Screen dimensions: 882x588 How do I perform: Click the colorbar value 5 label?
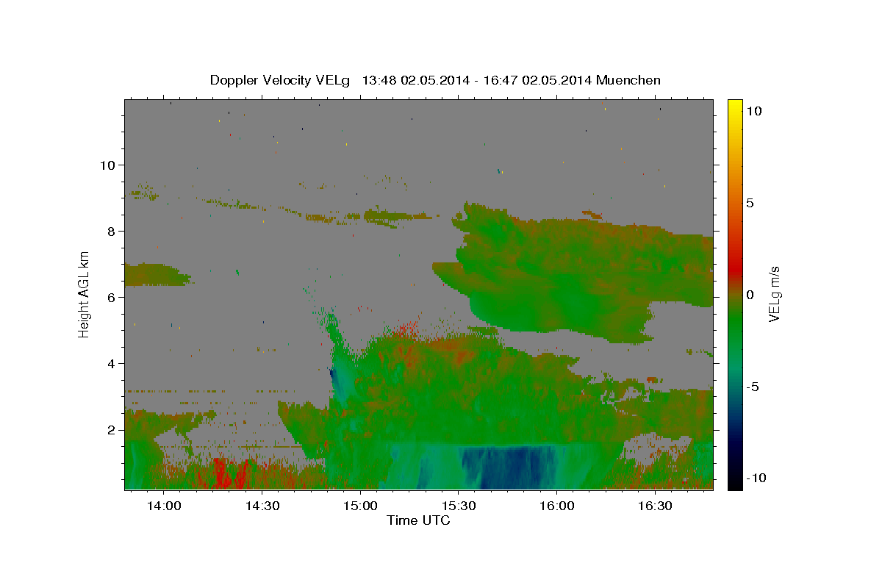click(x=750, y=203)
